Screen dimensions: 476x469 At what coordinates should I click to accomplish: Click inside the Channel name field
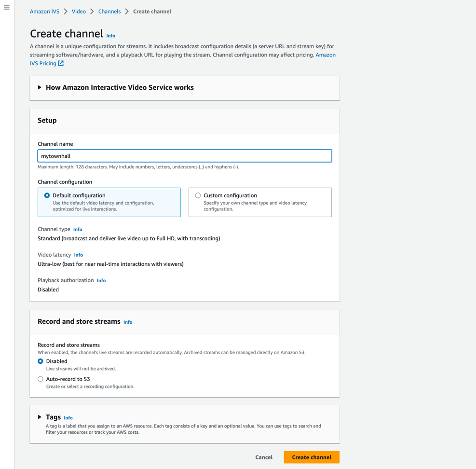pos(184,155)
